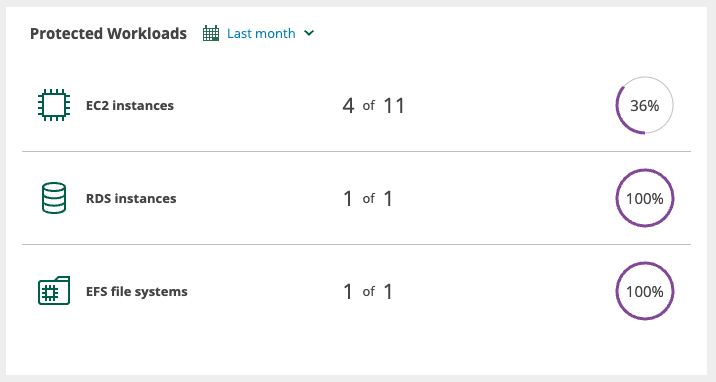Click the EC2 protected count 4

tap(348, 106)
